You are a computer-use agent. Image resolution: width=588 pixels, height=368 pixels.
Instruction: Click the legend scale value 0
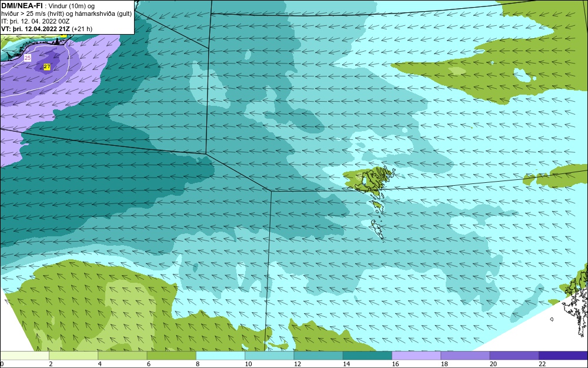point(2,364)
